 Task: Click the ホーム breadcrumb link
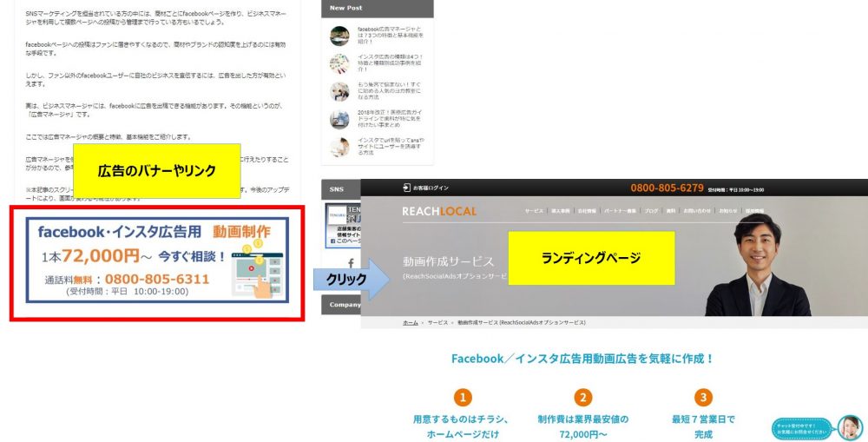pyautogui.click(x=411, y=322)
